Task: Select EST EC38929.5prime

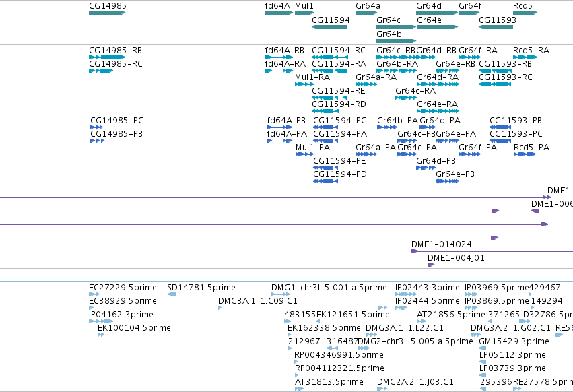Action: 92,308
